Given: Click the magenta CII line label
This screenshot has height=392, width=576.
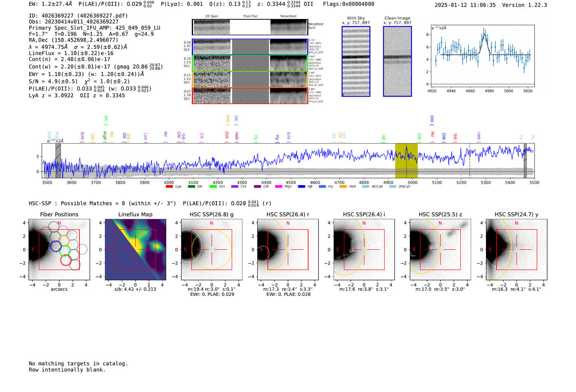Looking at the screenshot, I should pyautogui.click(x=202, y=137).
